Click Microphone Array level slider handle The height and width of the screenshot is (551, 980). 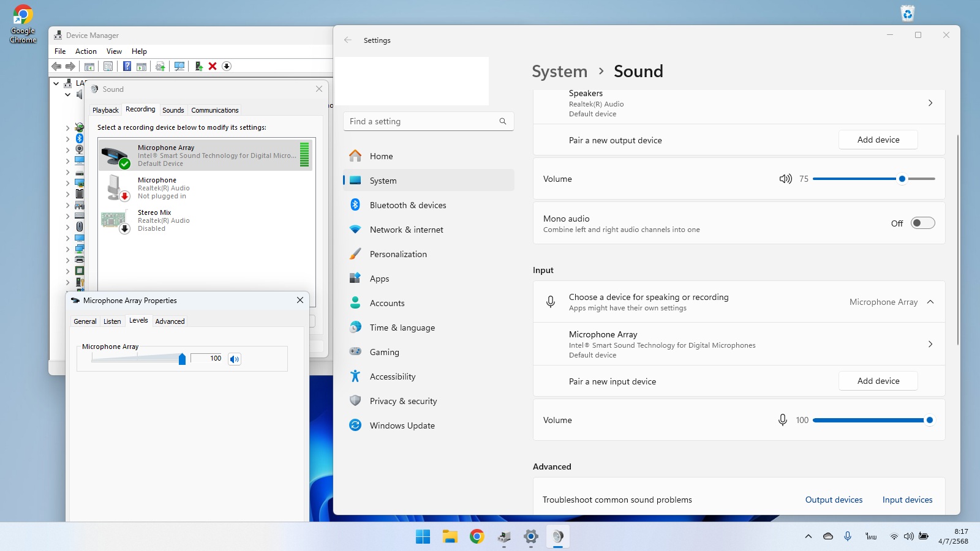point(182,359)
